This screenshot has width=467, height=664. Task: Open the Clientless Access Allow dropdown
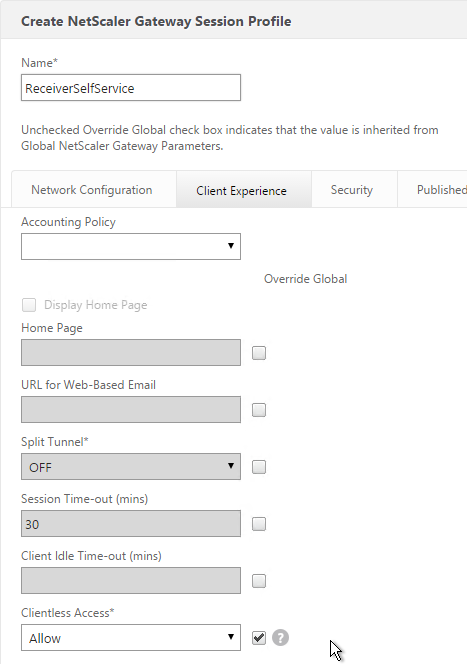tap(131, 637)
